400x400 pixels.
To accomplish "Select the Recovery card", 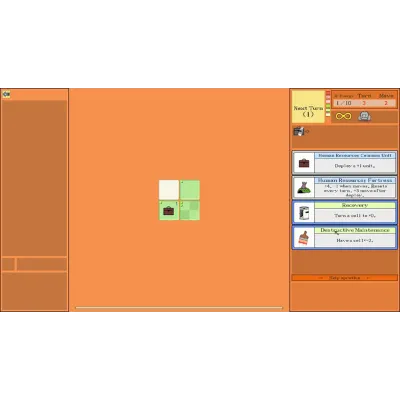I will click(344, 212).
